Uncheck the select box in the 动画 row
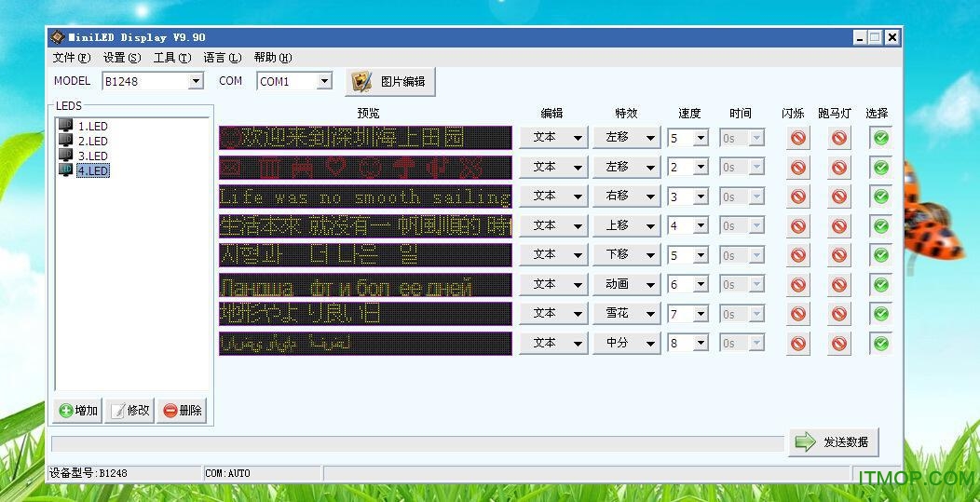This screenshot has height=502, width=980. pyautogui.click(x=880, y=284)
